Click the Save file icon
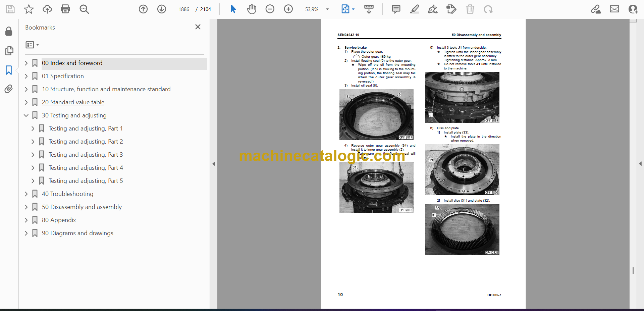 pos(10,9)
